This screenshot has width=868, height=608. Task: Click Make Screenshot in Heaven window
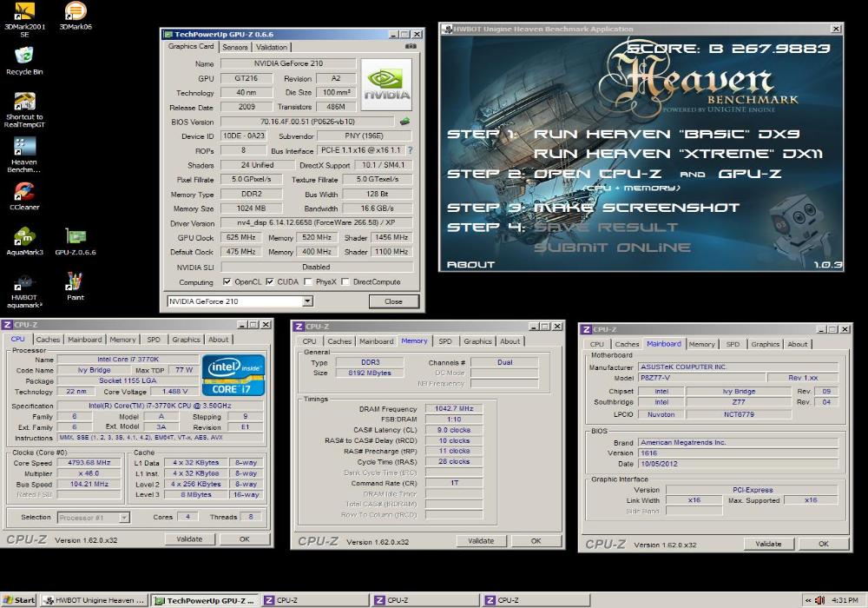pos(636,208)
